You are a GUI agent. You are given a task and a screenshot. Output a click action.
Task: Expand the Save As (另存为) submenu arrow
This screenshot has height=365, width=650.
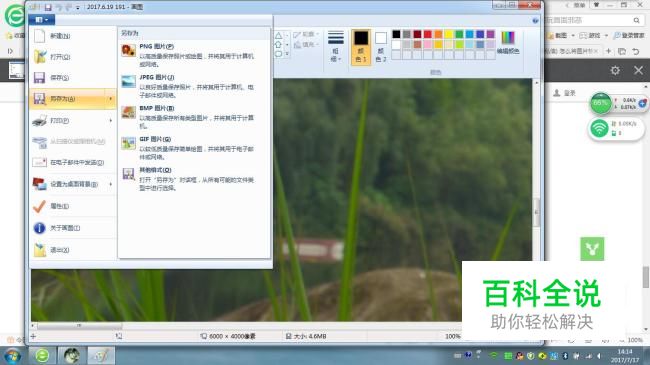point(111,99)
